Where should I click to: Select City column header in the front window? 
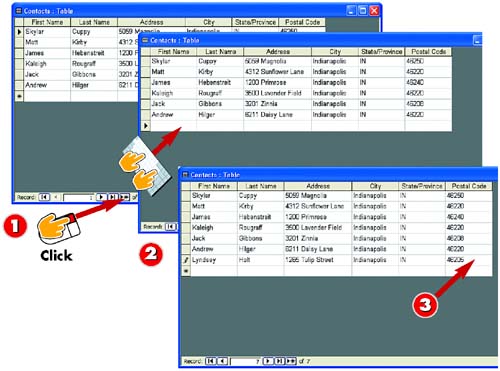click(x=375, y=186)
